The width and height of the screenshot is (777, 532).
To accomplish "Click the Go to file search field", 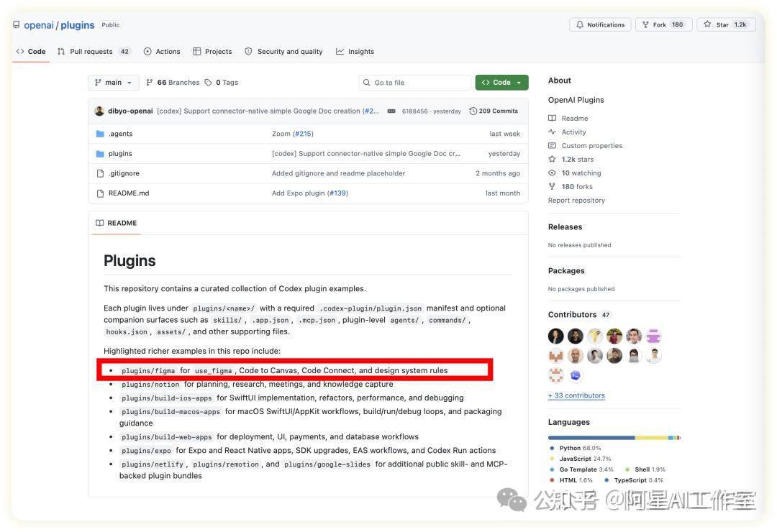I will click(x=415, y=83).
